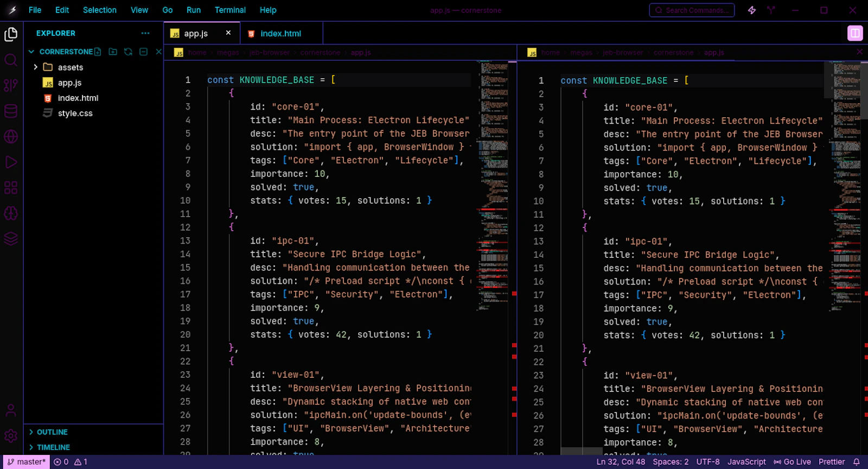Click 'id: "view-01"' line in left editor

287,375
